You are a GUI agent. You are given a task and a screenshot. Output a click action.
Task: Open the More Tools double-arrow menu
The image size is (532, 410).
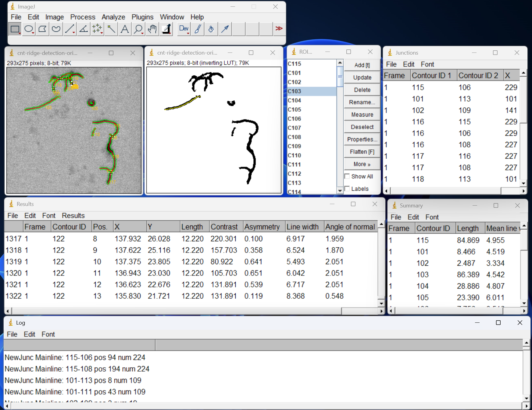point(279,29)
